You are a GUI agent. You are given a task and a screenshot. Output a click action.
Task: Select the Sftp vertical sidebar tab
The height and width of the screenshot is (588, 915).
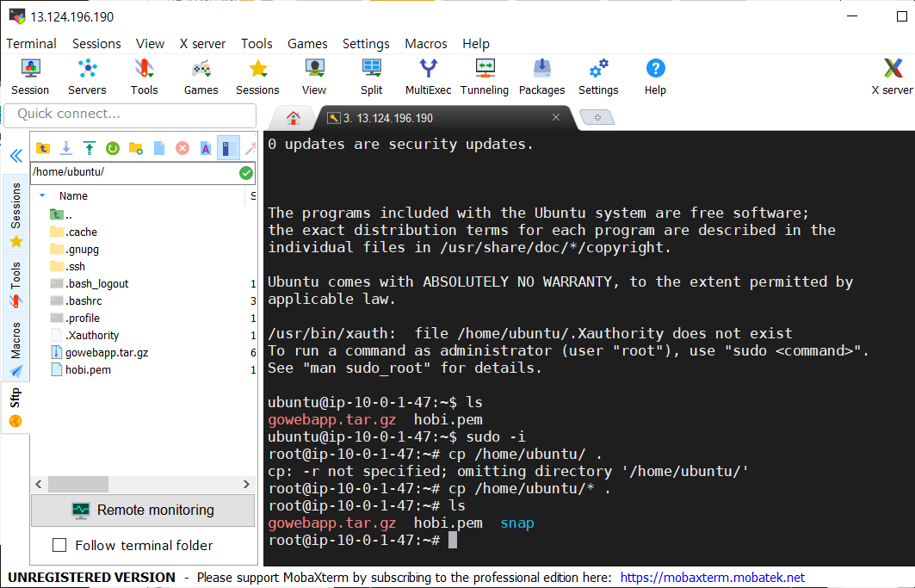(15, 407)
